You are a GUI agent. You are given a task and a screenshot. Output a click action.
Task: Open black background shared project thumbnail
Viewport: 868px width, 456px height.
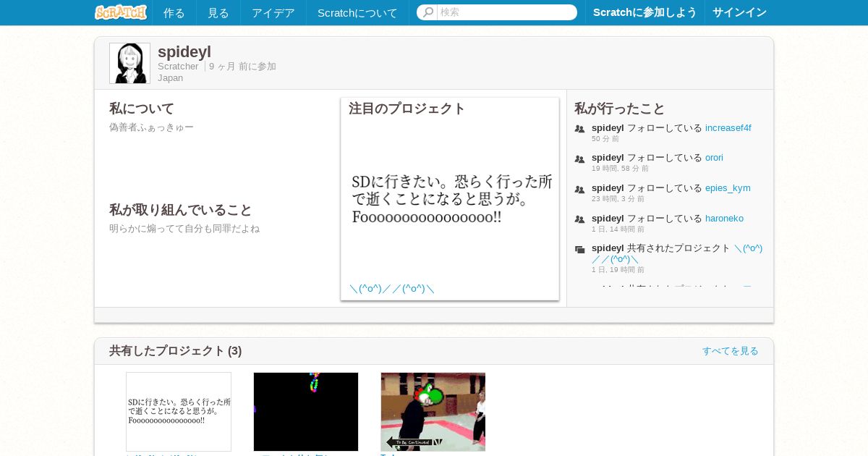click(x=306, y=412)
